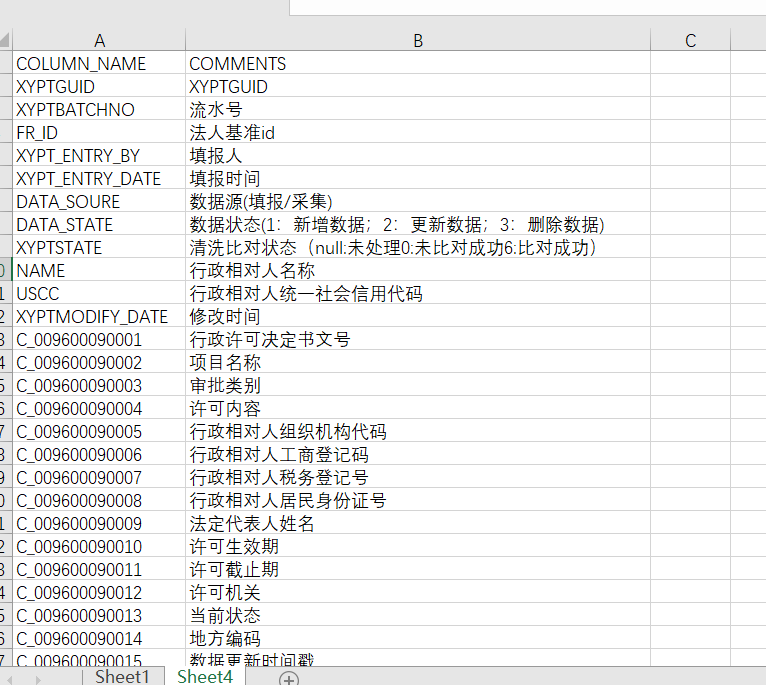This screenshot has height=685, width=766.
Task: Click cell 法定代表人姓名
Action: tap(418, 523)
